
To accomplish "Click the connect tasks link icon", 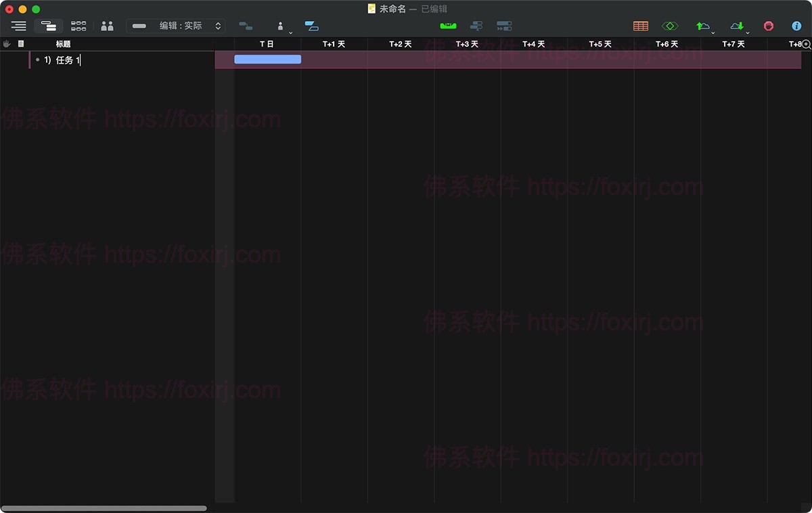I will (x=245, y=26).
